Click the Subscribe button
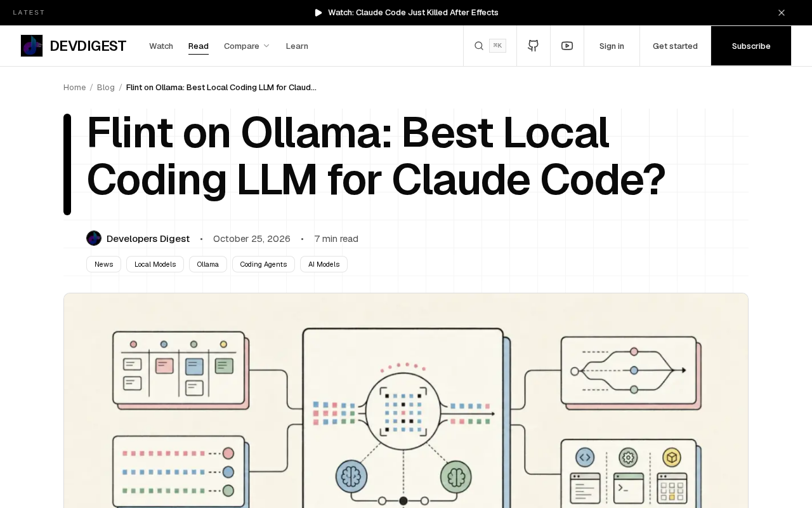 coord(751,46)
